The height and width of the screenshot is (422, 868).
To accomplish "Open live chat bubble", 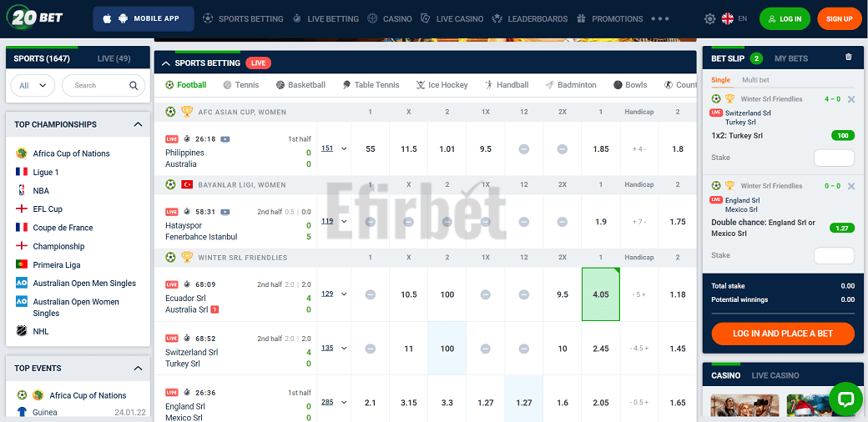I will point(846,399).
